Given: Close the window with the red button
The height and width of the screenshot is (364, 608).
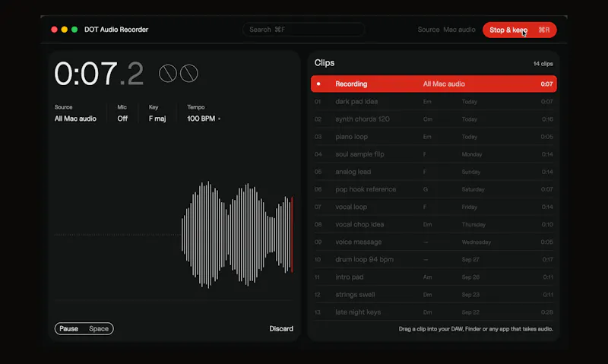Looking at the screenshot, I should pos(54,30).
